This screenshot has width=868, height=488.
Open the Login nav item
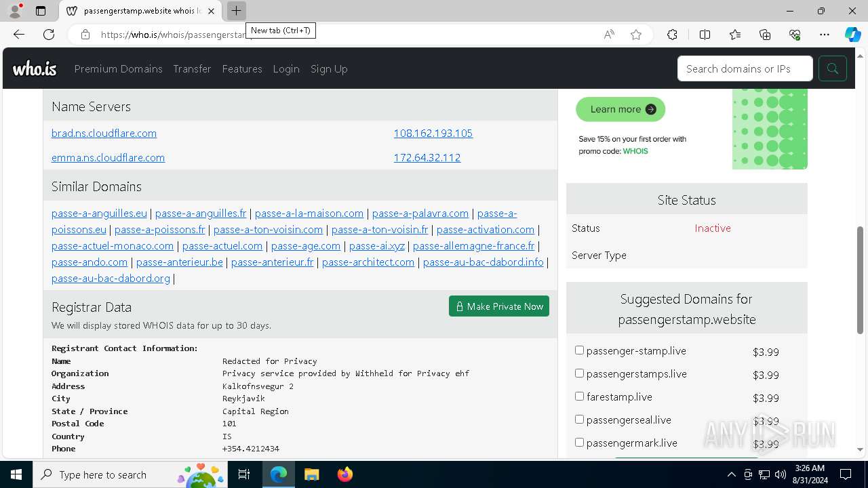tap(286, 68)
